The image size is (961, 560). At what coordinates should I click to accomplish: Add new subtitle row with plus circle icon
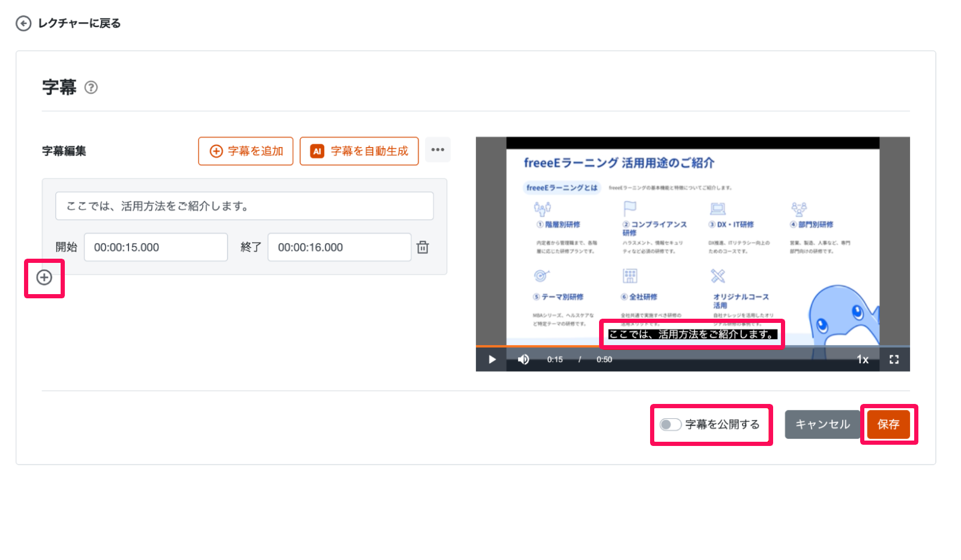coord(44,277)
